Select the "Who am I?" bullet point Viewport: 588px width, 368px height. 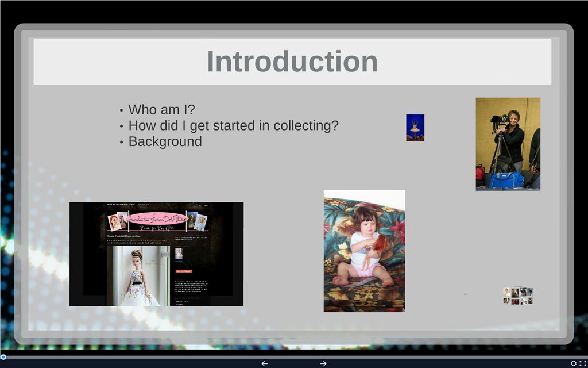(x=161, y=109)
